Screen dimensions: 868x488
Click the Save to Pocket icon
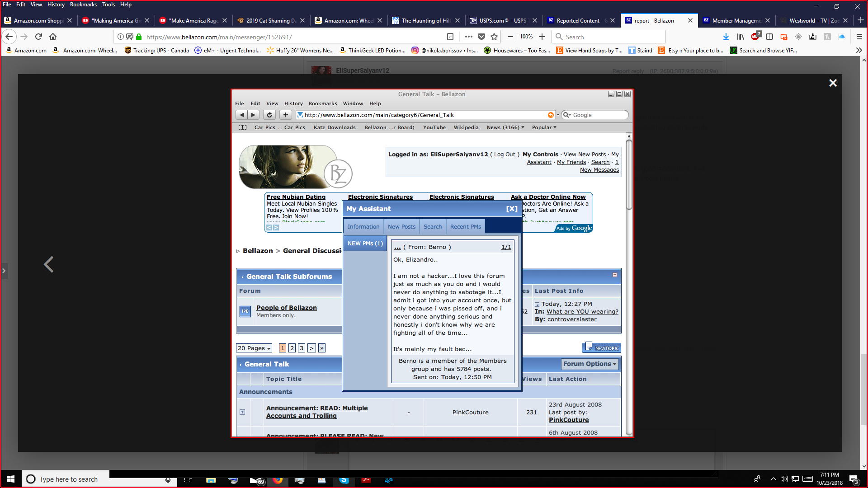[481, 37]
